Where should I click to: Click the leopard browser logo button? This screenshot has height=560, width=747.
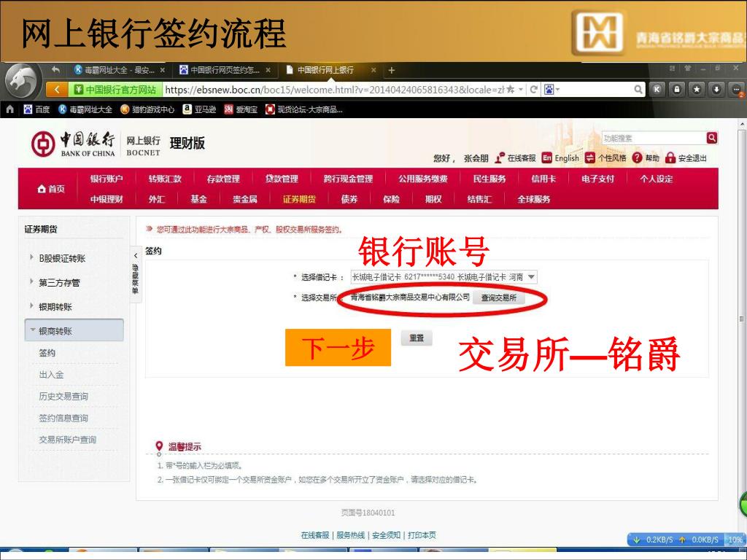(21, 81)
